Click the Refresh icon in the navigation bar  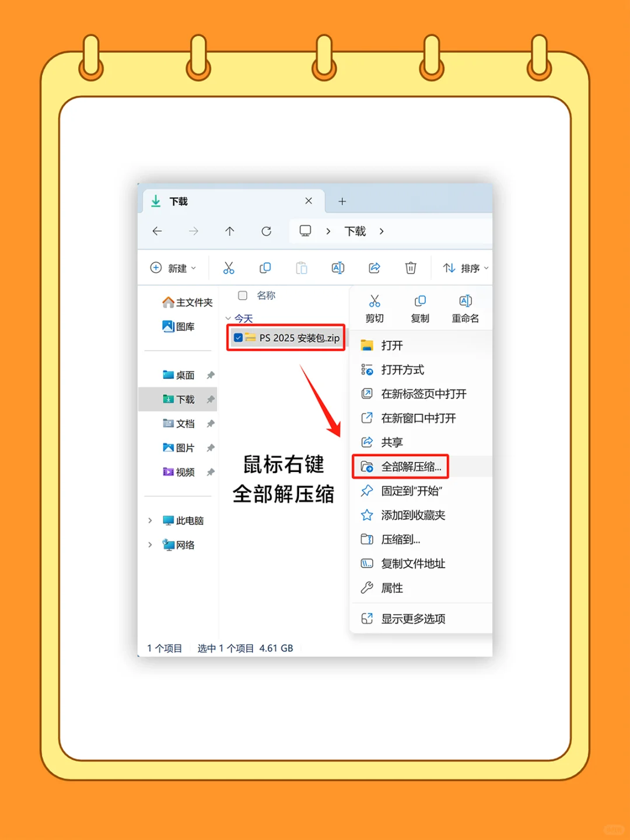click(x=267, y=231)
